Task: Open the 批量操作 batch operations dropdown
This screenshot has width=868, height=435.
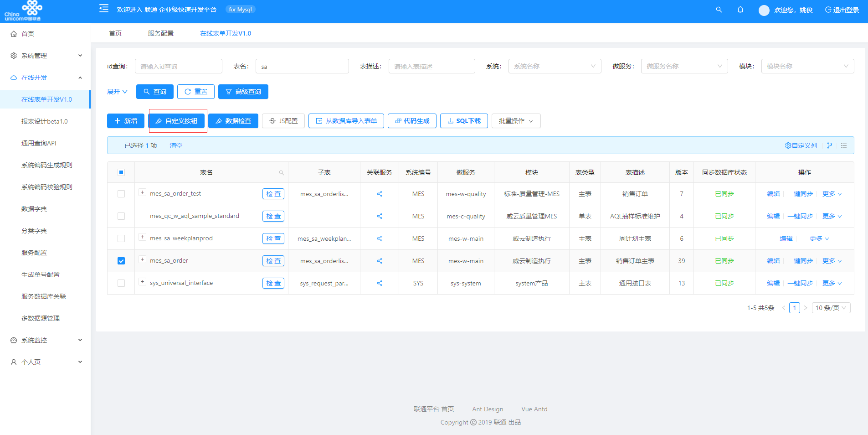Action: coord(516,121)
